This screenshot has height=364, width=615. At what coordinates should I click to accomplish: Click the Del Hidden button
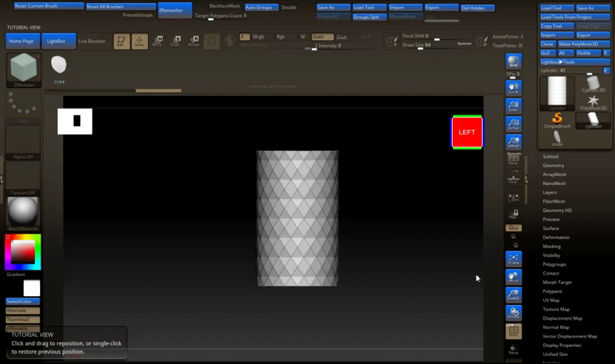pyautogui.click(x=477, y=8)
